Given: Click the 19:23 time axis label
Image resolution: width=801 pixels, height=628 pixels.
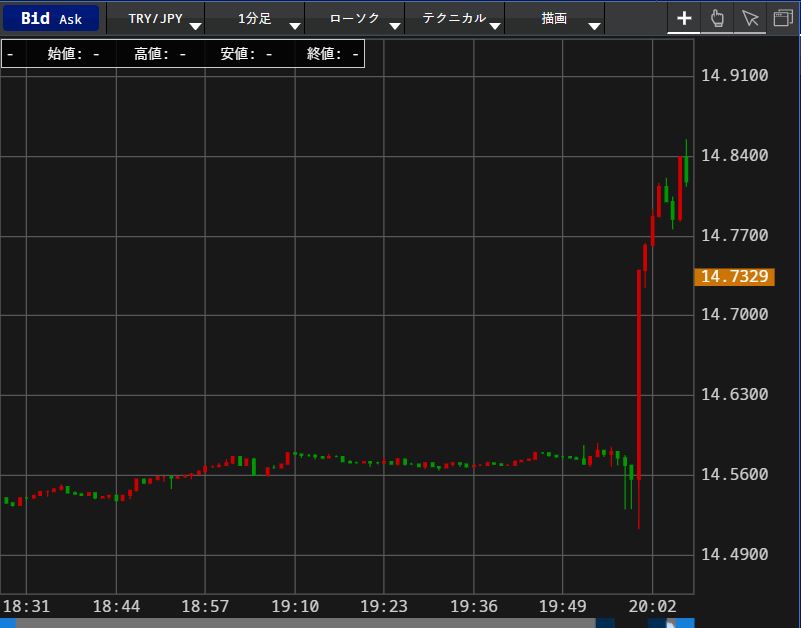Looking at the screenshot, I should (x=384, y=607).
